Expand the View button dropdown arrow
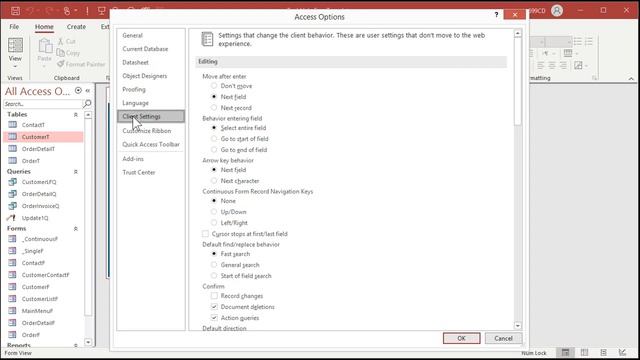640x360 pixels. (15, 67)
